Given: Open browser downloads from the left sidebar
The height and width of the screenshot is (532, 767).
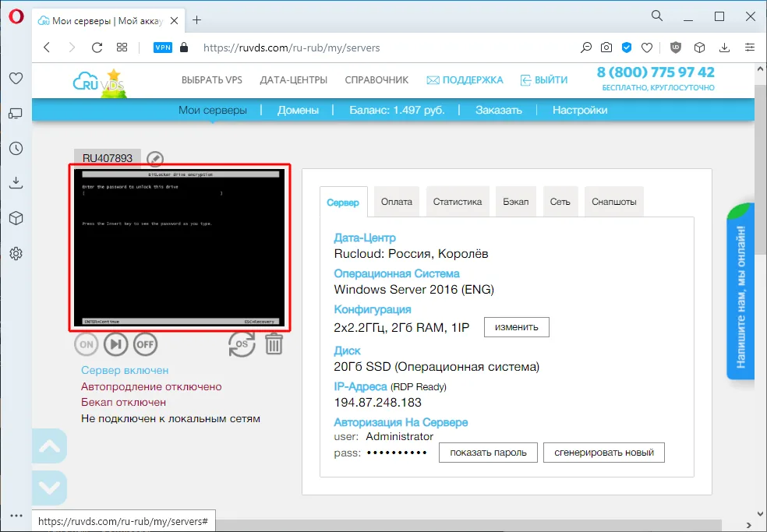Looking at the screenshot, I should [15, 182].
